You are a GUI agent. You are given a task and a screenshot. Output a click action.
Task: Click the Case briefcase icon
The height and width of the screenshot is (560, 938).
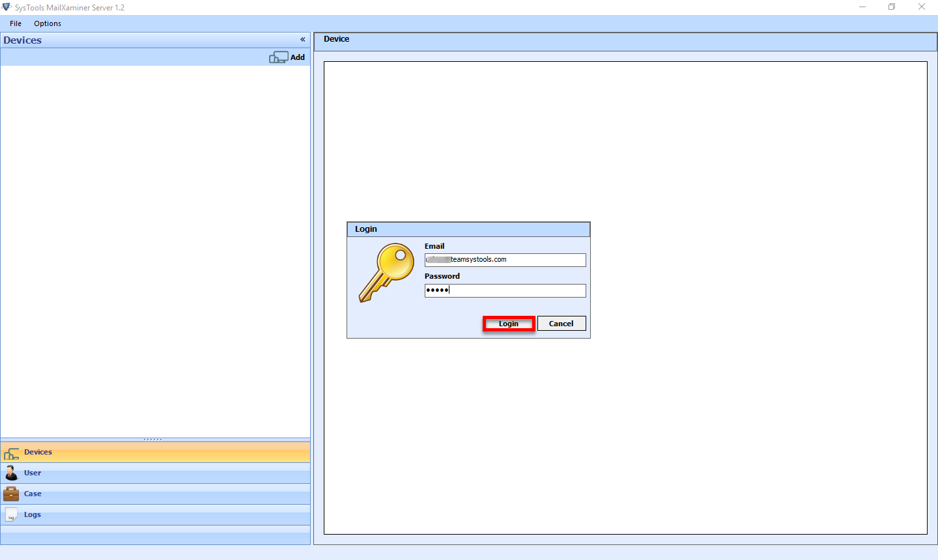[x=11, y=494]
